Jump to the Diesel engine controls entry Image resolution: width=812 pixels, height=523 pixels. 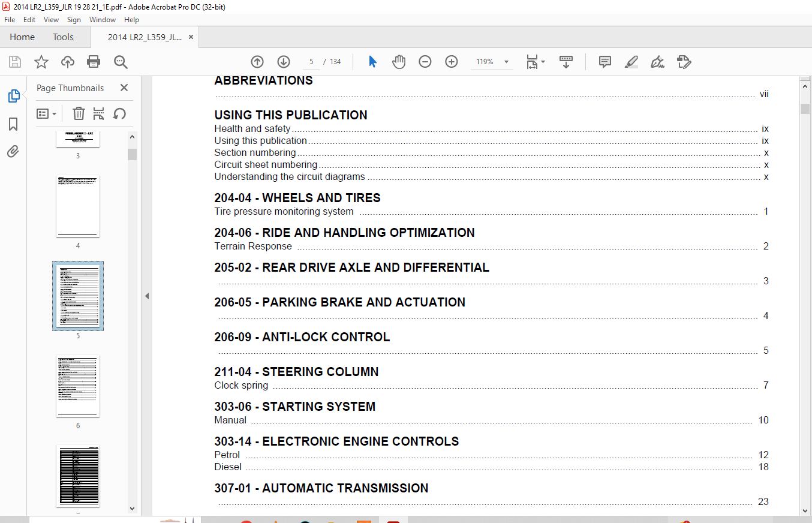[228, 467]
